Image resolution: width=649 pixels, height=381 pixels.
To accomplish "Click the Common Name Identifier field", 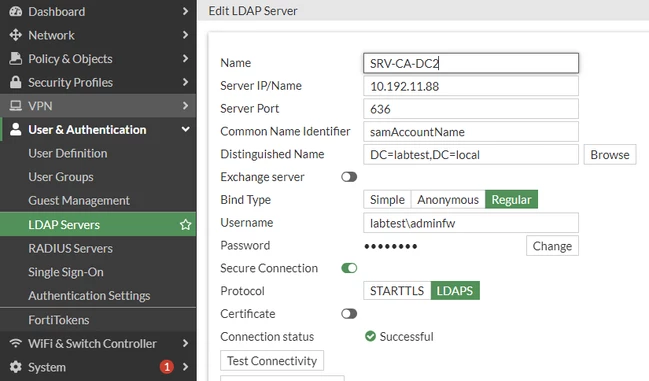I will click(471, 132).
